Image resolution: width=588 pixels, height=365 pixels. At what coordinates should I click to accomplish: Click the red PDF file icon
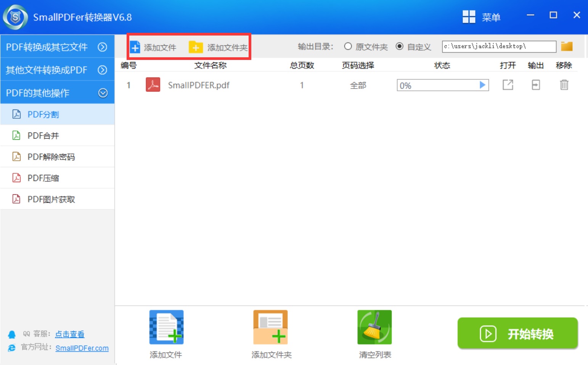(153, 85)
